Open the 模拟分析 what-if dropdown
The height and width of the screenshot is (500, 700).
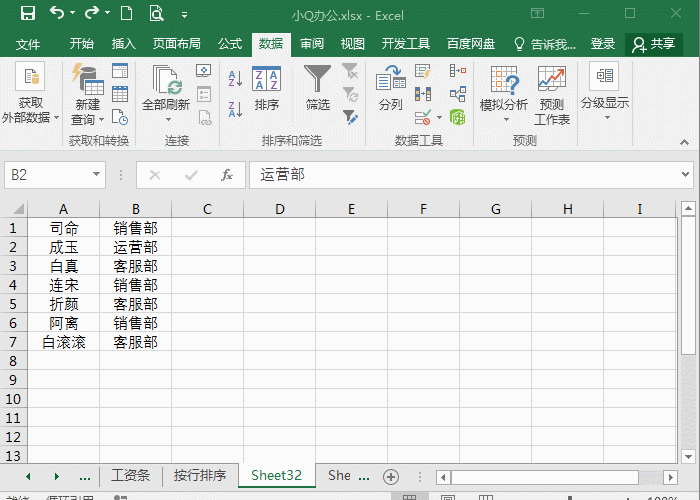tap(504, 94)
